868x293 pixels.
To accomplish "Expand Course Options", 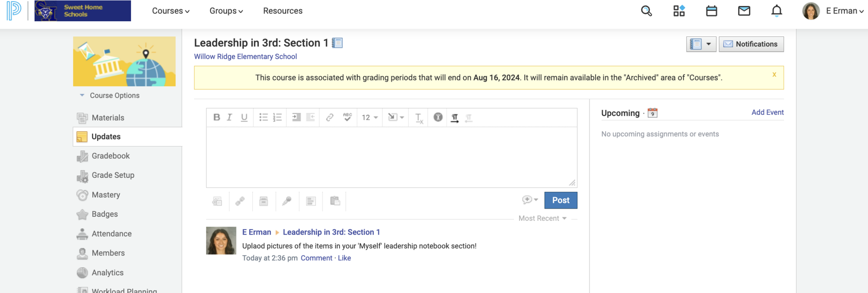I will [x=114, y=96].
